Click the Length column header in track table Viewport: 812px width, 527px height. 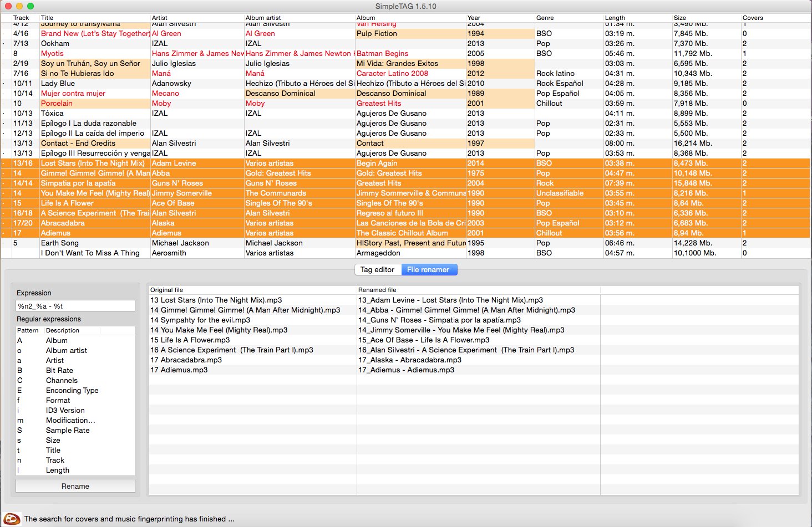point(615,18)
